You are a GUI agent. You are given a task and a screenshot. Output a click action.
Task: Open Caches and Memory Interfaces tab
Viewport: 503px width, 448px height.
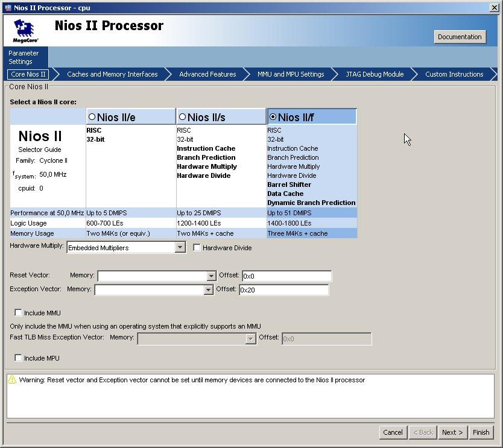point(112,74)
